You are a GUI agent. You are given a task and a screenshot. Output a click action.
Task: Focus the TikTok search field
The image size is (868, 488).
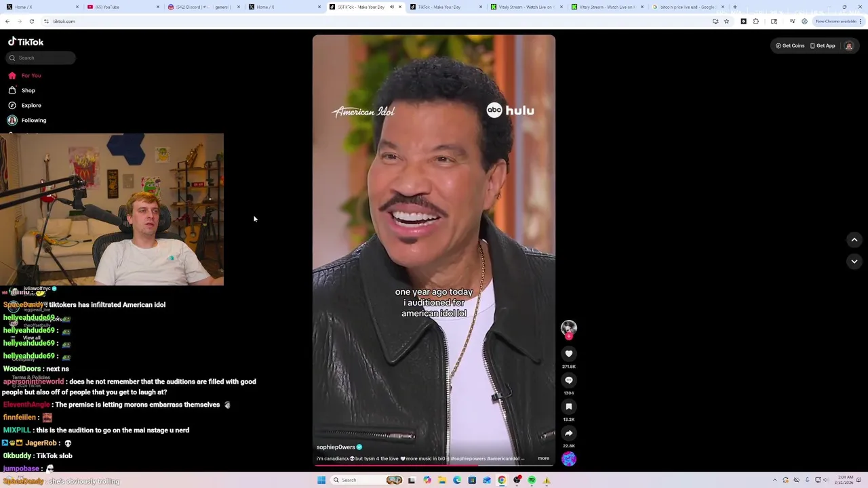click(41, 58)
